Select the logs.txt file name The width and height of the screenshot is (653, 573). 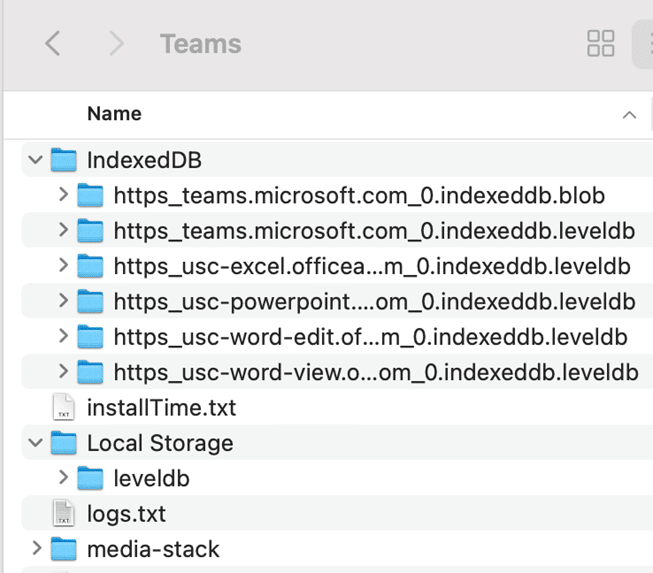(x=126, y=514)
